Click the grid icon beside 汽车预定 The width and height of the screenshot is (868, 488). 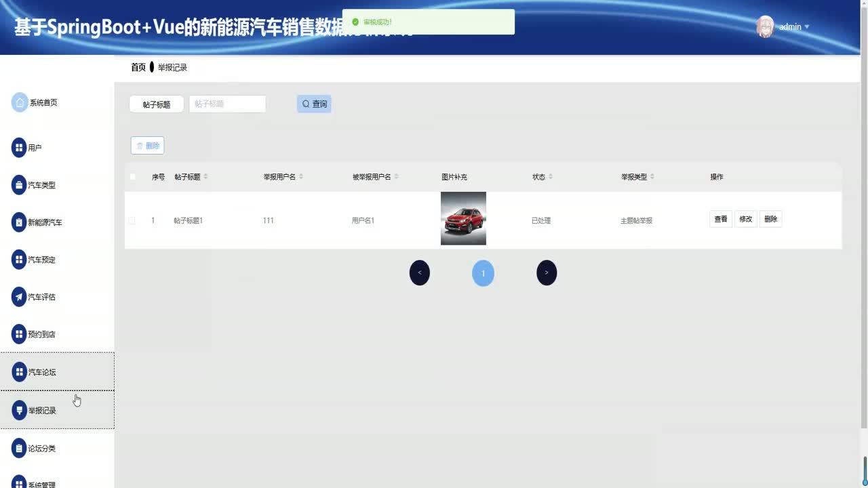[x=19, y=260]
